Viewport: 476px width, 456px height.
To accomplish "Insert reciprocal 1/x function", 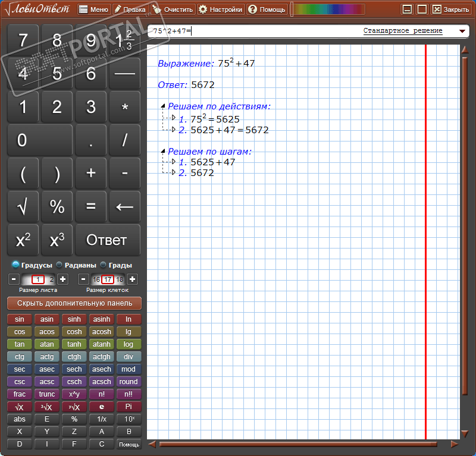I will (101, 419).
